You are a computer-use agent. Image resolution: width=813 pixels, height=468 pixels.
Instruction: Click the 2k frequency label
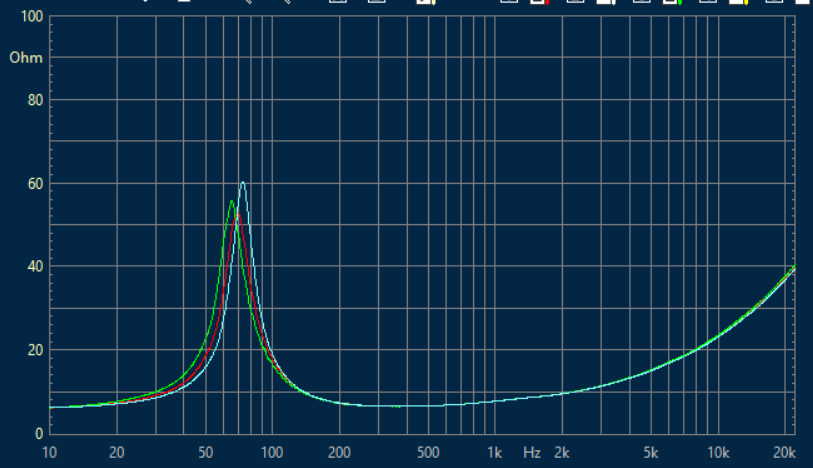coord(562,453)
